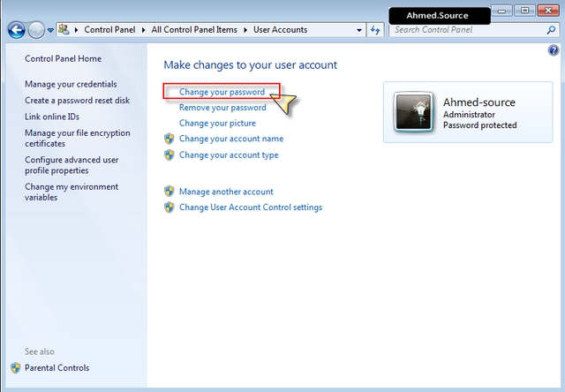The width and height of the screenshot is (565, 392).
Task: Select All Control Panel Items breadcrumb
Action: [x=194, y=29]
